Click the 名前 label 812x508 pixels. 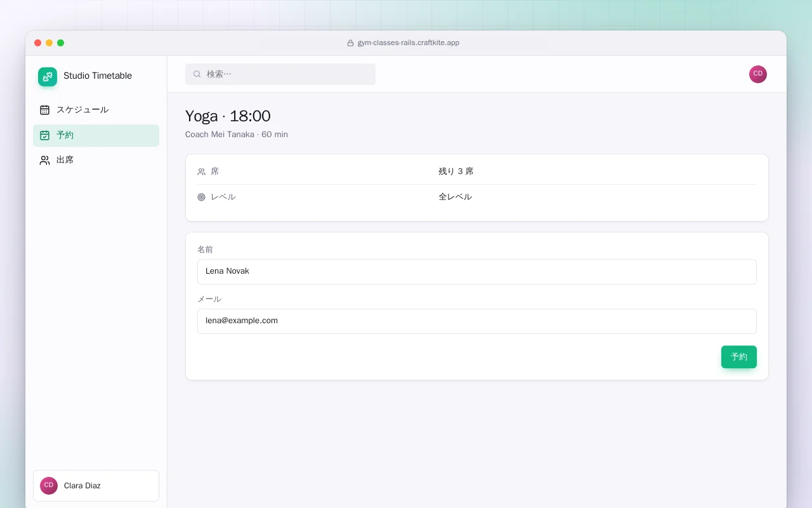click(x=206, y=250)
